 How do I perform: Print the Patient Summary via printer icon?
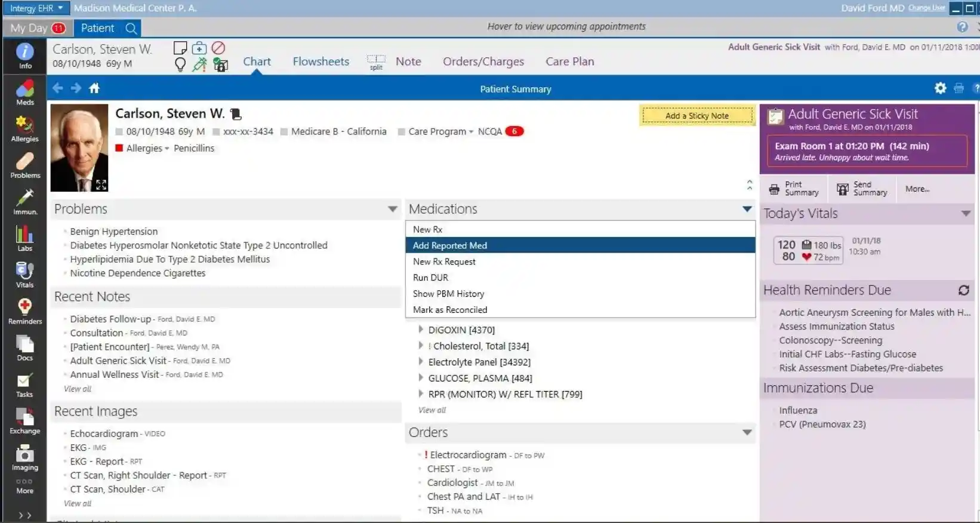click(959, 88)
